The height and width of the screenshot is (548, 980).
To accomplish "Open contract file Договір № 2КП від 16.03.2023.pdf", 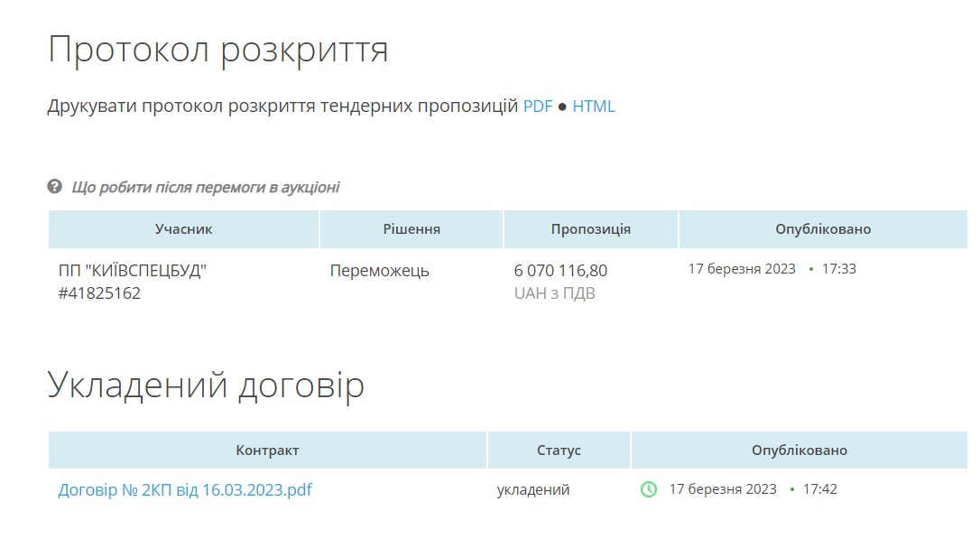I will (185, 490).
